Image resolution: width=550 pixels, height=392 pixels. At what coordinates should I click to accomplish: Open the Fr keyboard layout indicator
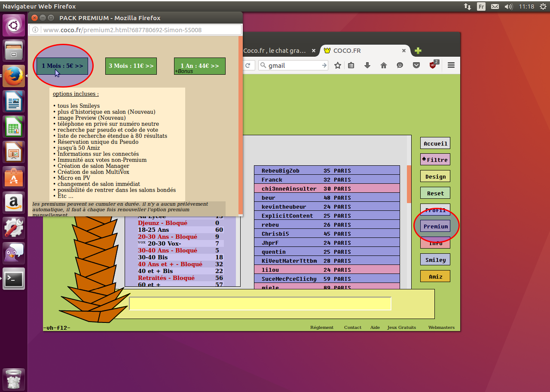(x=481, y=6)
